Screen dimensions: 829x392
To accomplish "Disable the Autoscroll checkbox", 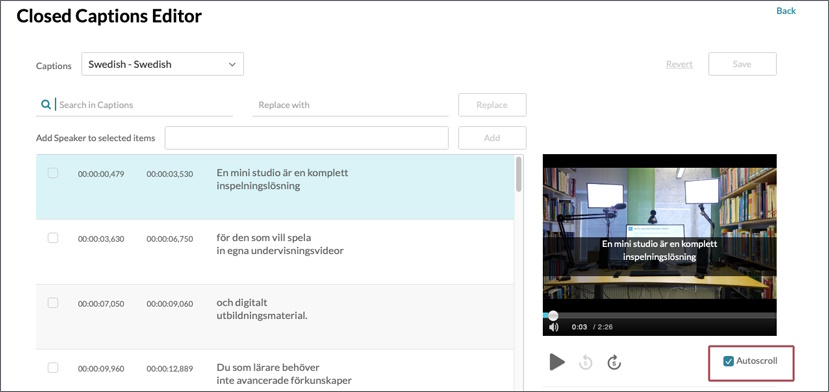I will [x=729, y=361].
